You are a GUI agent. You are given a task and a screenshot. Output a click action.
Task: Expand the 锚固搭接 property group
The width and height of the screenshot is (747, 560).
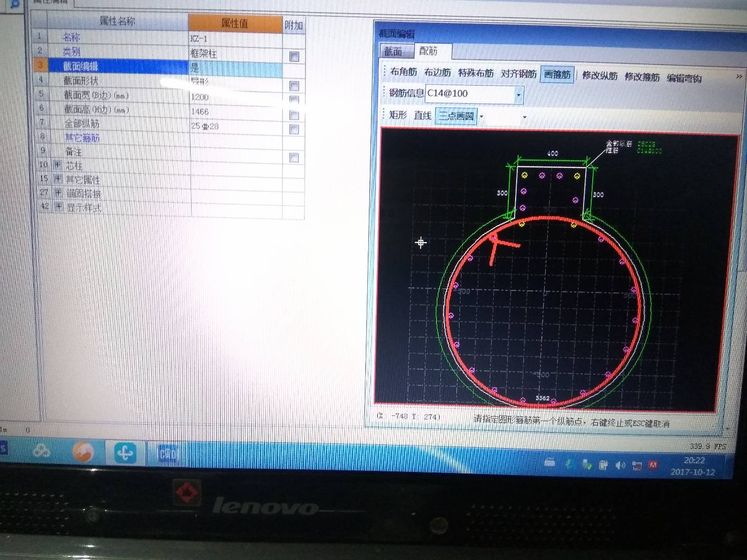58,192
